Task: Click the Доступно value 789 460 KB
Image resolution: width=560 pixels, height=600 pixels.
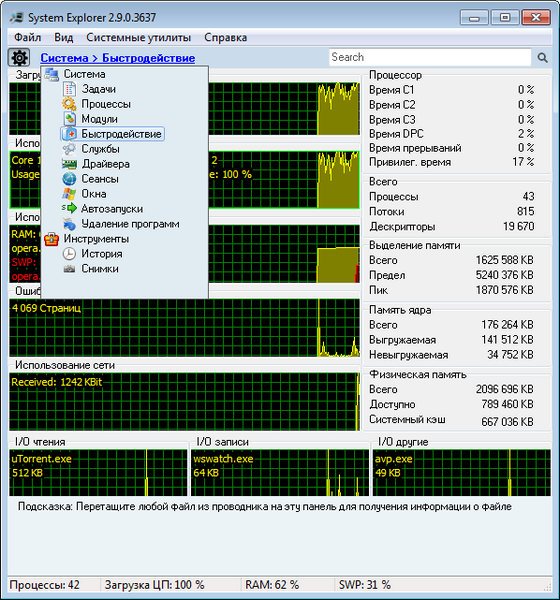Action: pos(507,404)
